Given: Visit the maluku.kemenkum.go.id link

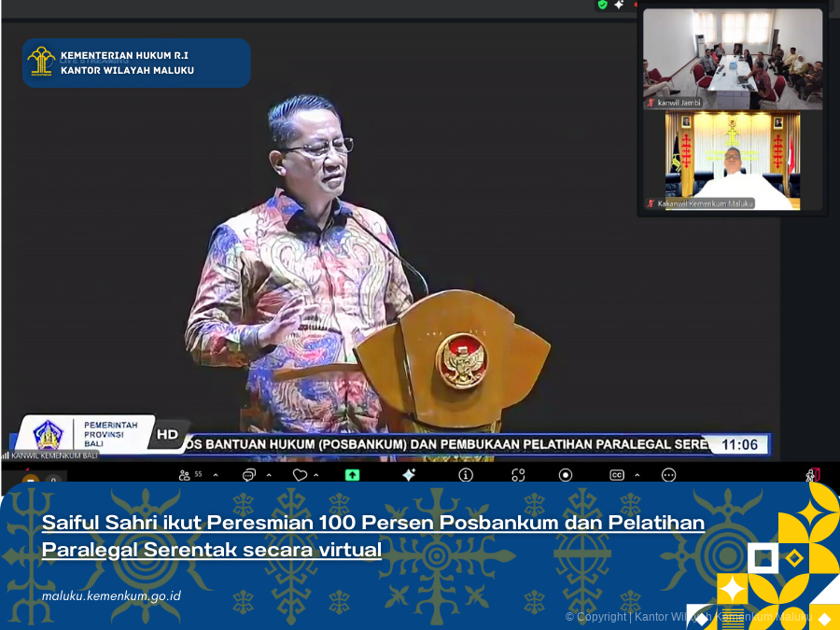Looking at the screenshot, I should (110, 595).
